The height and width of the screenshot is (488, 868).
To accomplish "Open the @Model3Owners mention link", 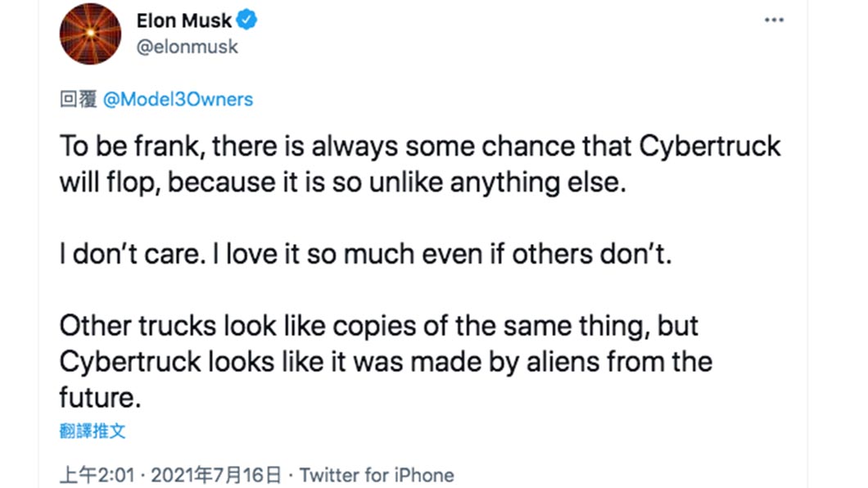I will (178, 100).
